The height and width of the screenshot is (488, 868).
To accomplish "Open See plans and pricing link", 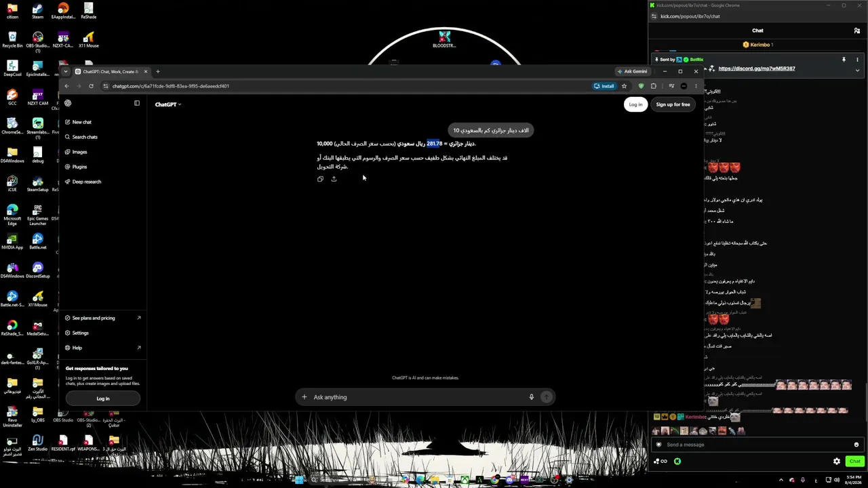I will [x=103, y=318].
